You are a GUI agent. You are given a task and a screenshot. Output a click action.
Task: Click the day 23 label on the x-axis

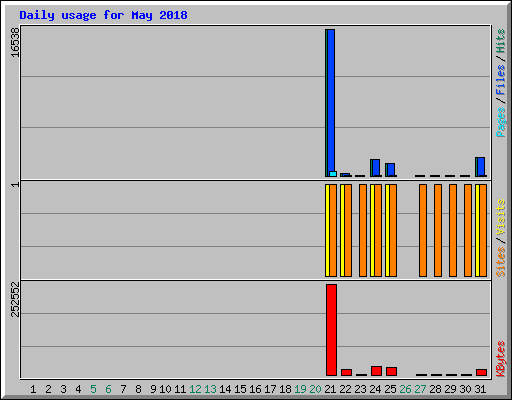(360, 389)
